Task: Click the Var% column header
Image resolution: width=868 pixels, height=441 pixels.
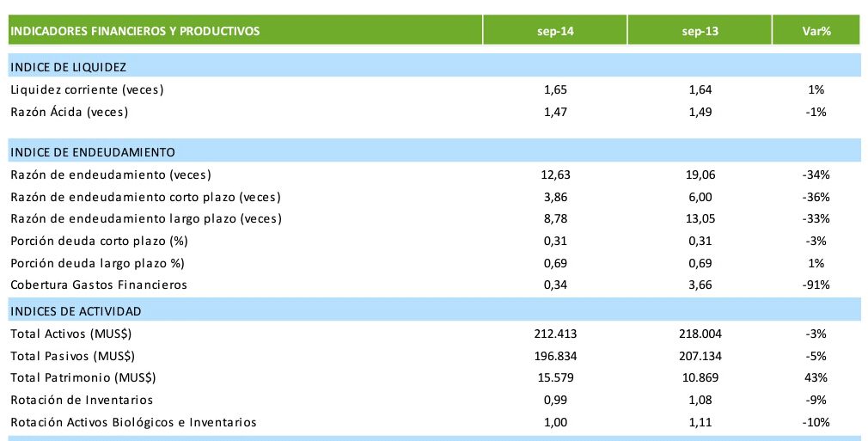Action: [816, 32]
